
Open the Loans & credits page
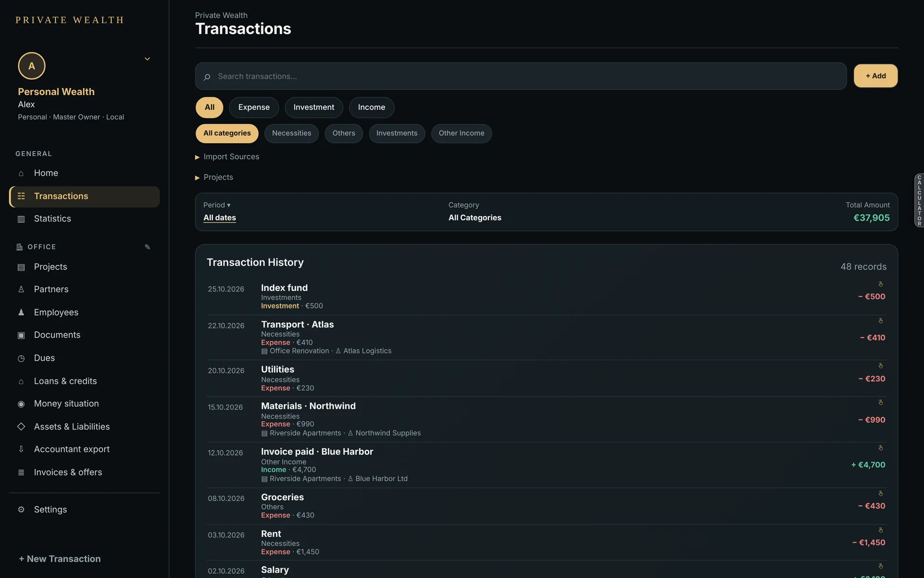pyautogui.click(x=84, y=381)
